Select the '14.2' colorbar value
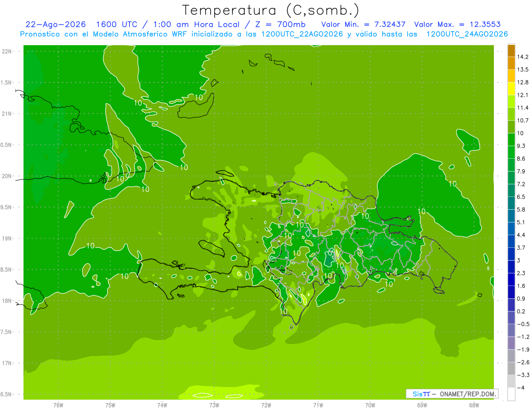This screenshot has height=411, width=532. pos(523,57)
